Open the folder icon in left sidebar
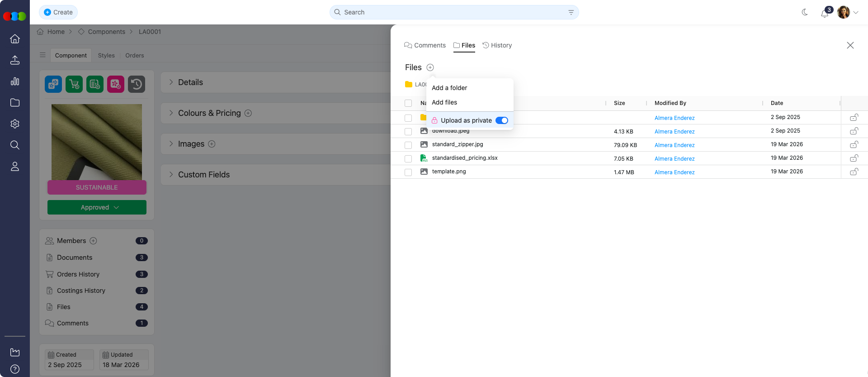The image size is (868, 377). [15, 103]
